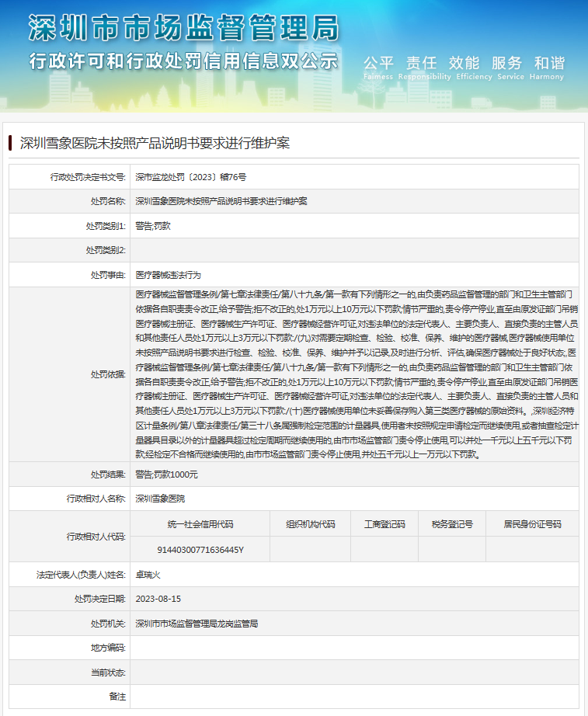Click the date value 2023-08-15
The width and height of the screenshot is (588, 716).
[x=158, y=599]
